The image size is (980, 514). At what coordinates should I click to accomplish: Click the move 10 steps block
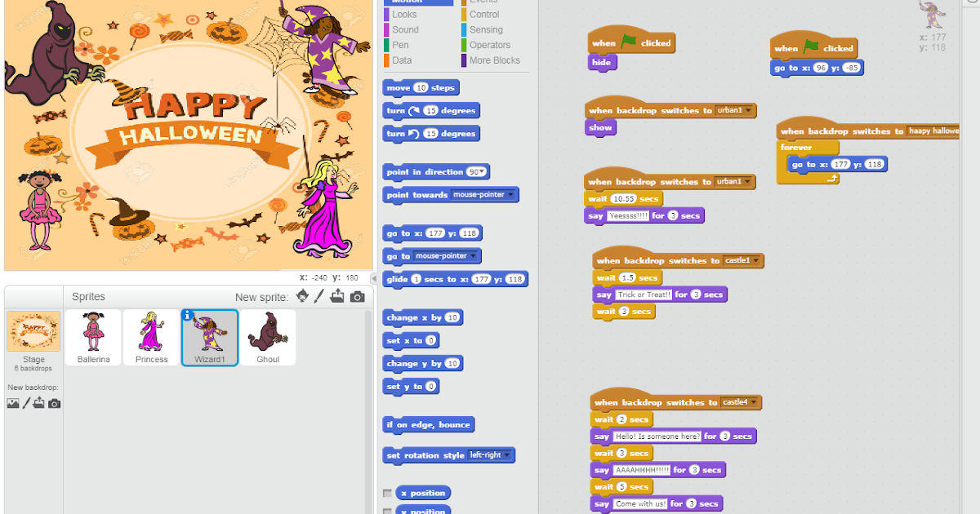click(x=421, y=87)
